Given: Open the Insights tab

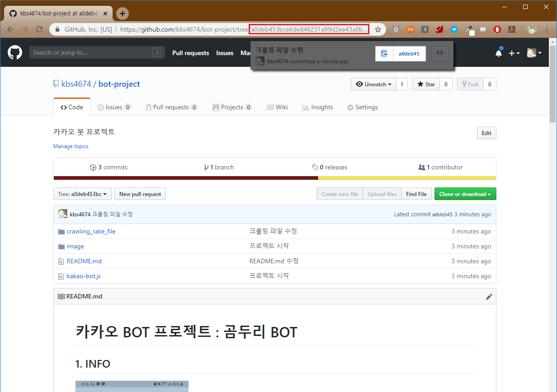Looking at the screenshot, I should click(x=318, y=107).
